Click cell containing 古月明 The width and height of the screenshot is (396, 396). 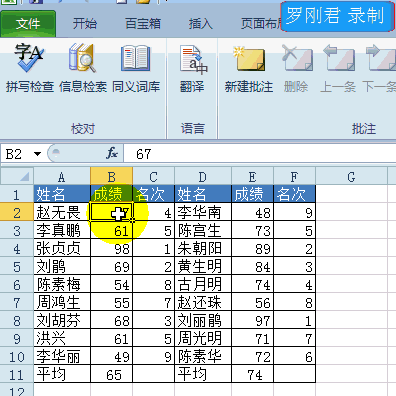203,284
